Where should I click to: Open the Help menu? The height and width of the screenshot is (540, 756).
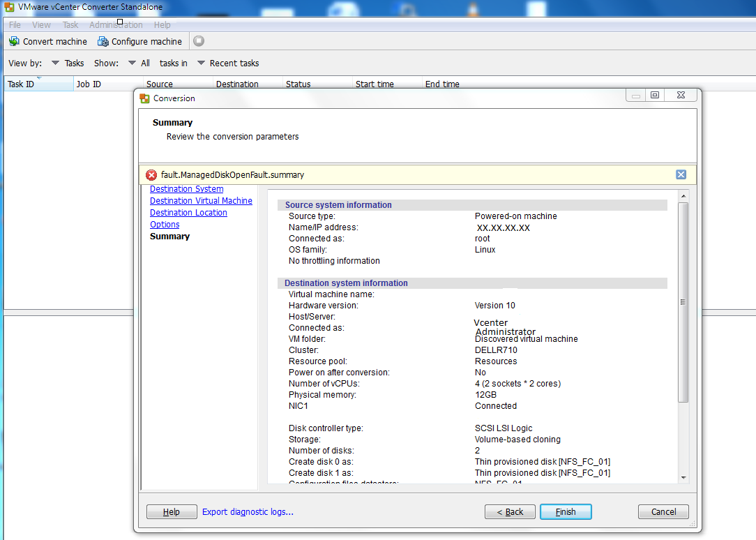pos(162,24)
